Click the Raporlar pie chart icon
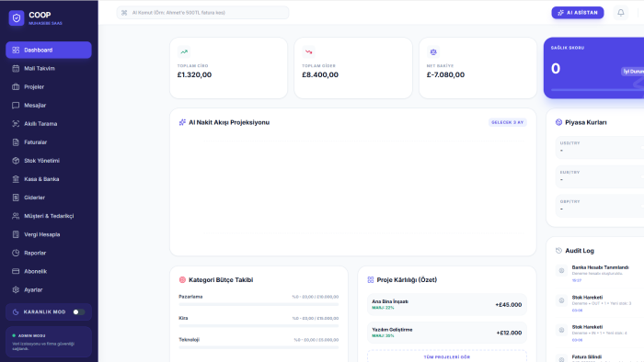Image resolution: width=644 pixels, height=362 pixels. click(x=16, y=253)
